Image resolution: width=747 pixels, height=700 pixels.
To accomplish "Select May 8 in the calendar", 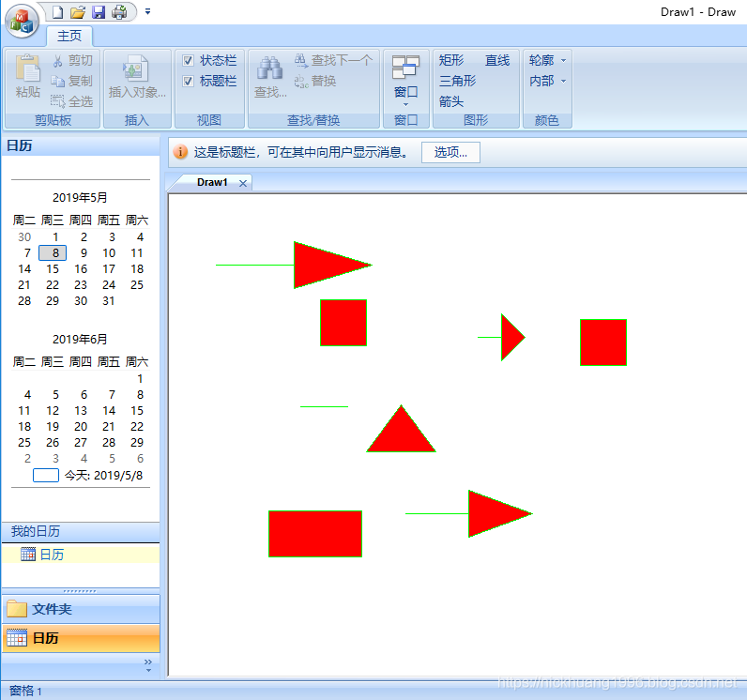I will click(53, 252).
